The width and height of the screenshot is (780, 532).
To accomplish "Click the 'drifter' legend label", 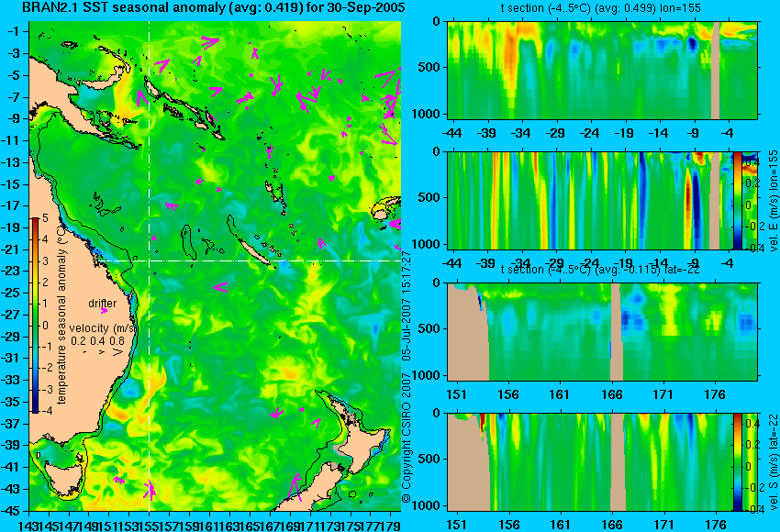I will (103, 304).
